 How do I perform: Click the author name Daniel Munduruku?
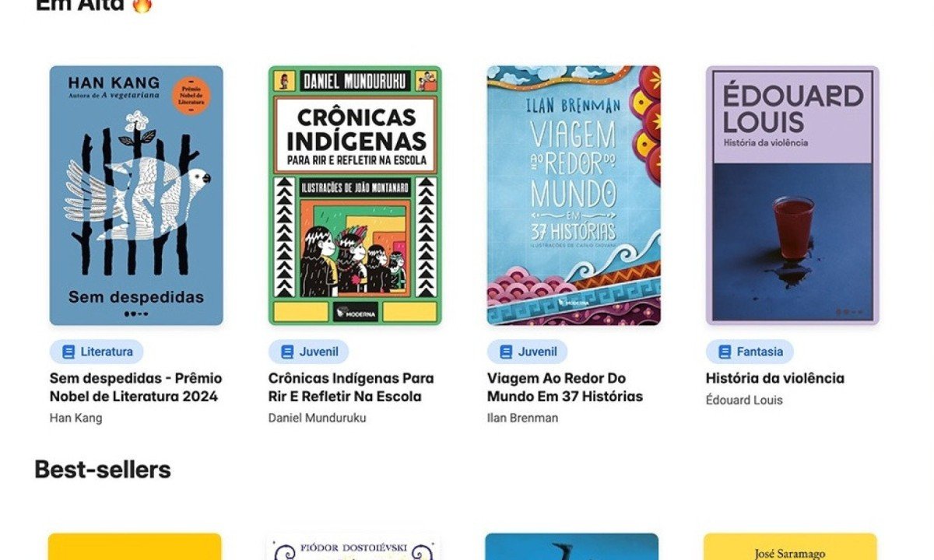pyautogui.click(x=318, y=418)
